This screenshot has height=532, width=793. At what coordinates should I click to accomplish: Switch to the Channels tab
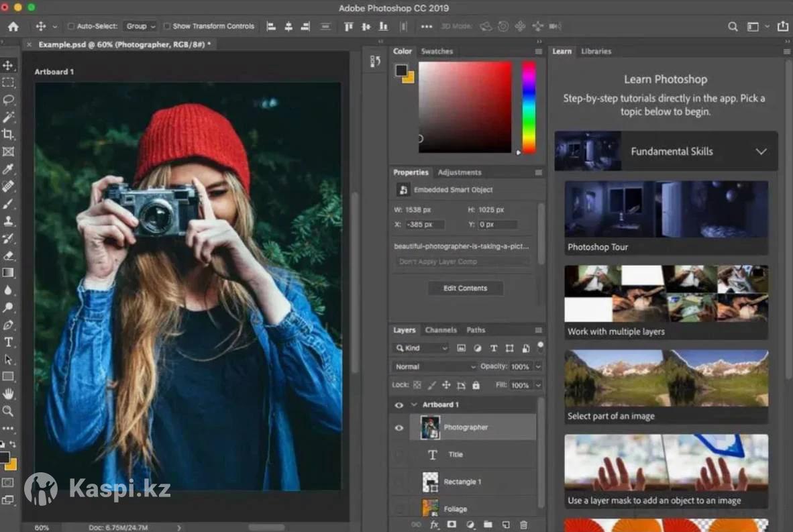441,330
